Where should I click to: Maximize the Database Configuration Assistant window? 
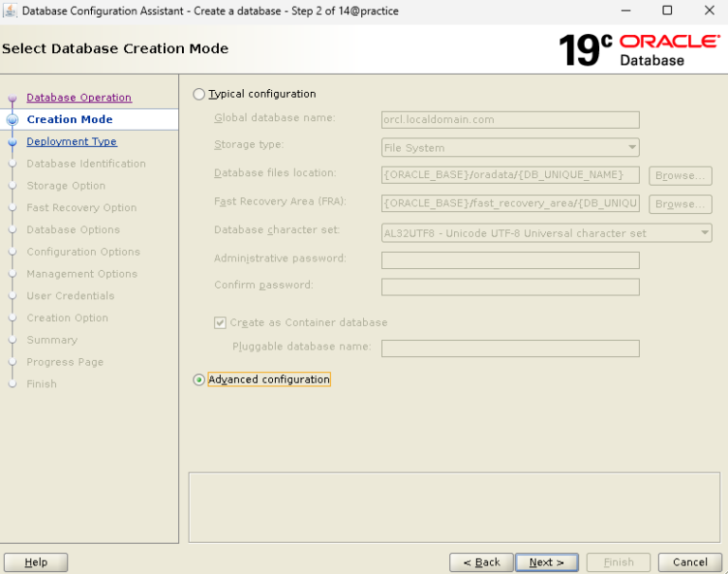(666, 11)
